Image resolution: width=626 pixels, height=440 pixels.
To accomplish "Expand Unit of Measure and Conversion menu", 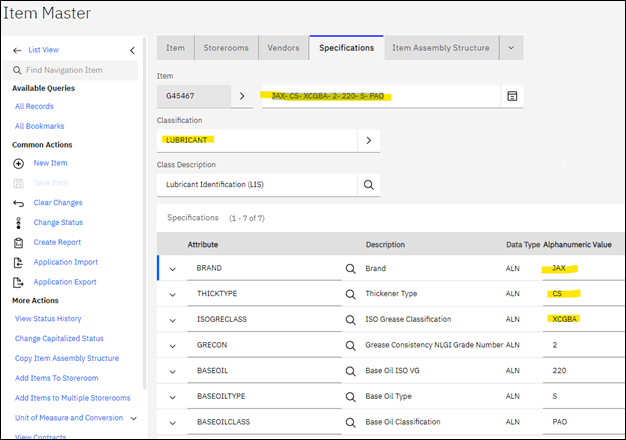I will tap(134, 418).
